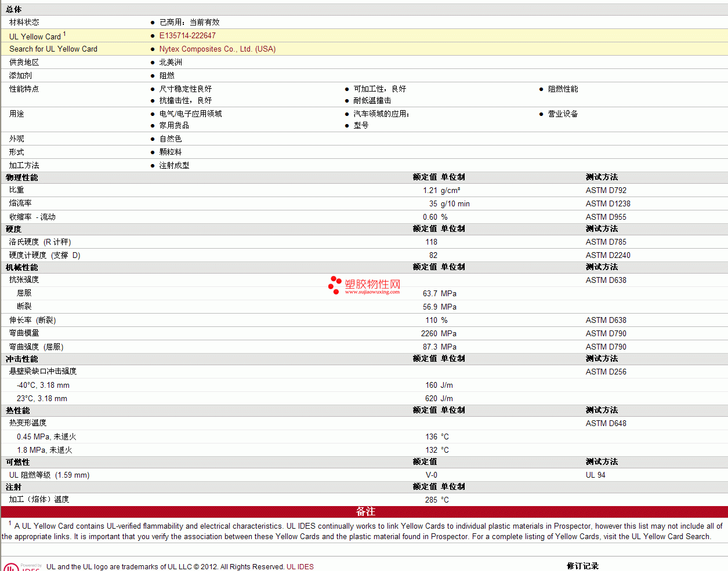Image resolution: width=728 pixels, height=571 pixels.
Task: Select the 注射成型 processing method value
Action: [174, 165]
